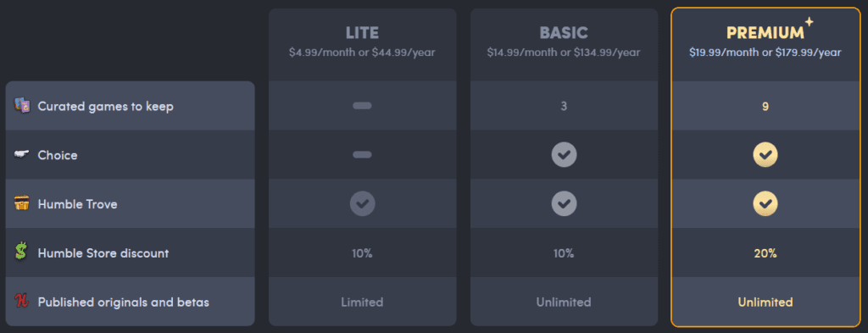Click the Humble Trove treasure chest icon
Viewport: 868px width, 333px height.
(x=21, y=203)
